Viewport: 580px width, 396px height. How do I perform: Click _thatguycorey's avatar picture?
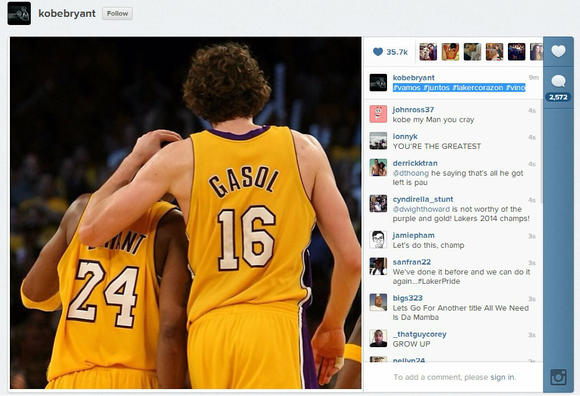[378, 338]
